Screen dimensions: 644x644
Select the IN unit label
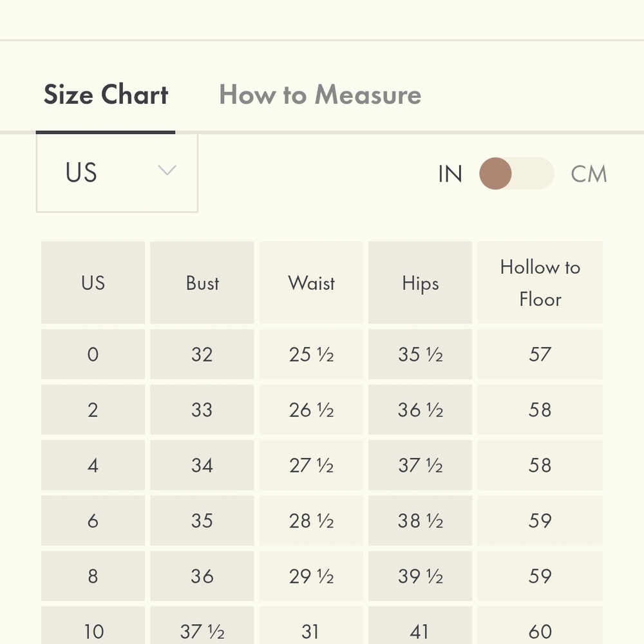point(450,174)
